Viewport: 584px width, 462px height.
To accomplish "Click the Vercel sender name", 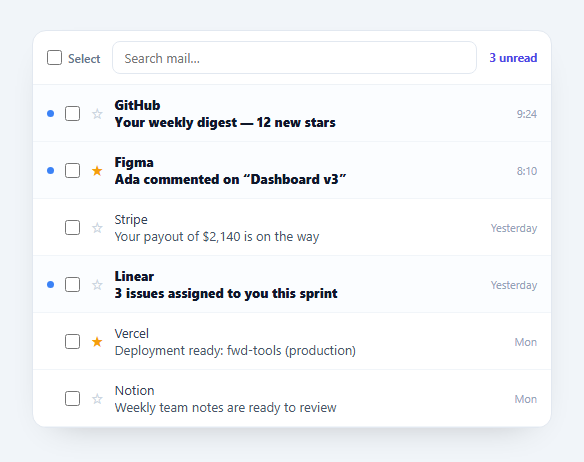I will [x=132, y=333].
